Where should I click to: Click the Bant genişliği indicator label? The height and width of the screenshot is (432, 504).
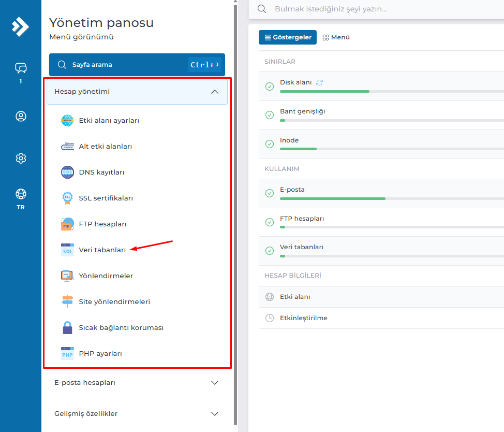pyautogui.click(x=303, y=111)
